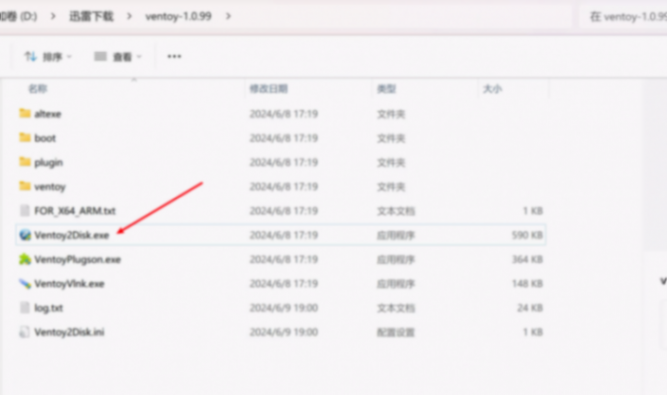This screenshot has height=395, width=667.
Task: Click the 364 KB size of VentoyPlugson.exe
Action: [x=527, y=259]
